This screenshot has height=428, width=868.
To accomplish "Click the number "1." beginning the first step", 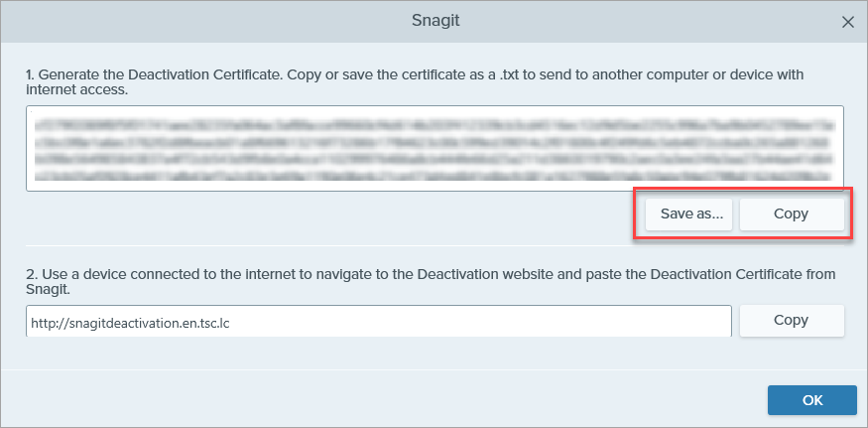I will point(32,75).
